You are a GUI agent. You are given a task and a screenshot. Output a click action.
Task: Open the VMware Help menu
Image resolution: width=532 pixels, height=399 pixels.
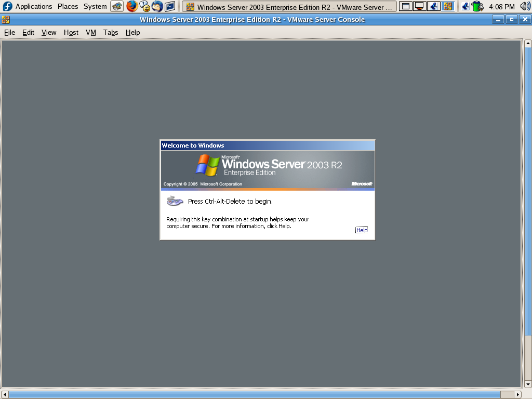[132, 32]
